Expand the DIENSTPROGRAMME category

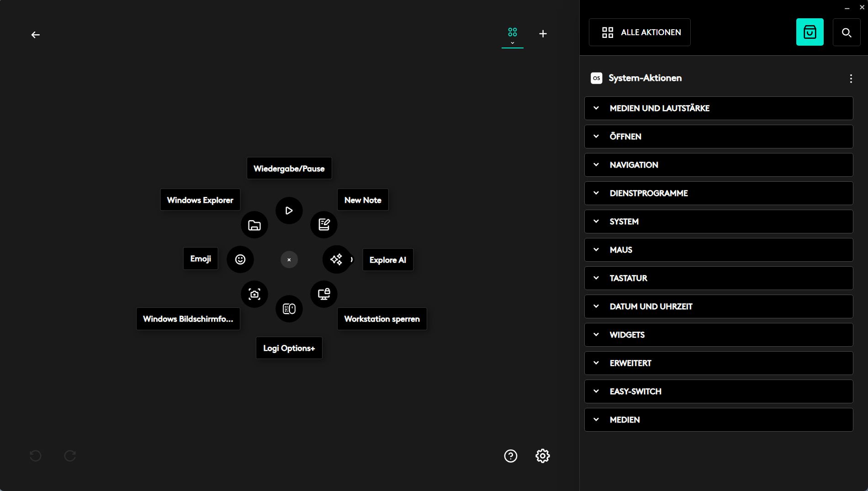[718, 193]
